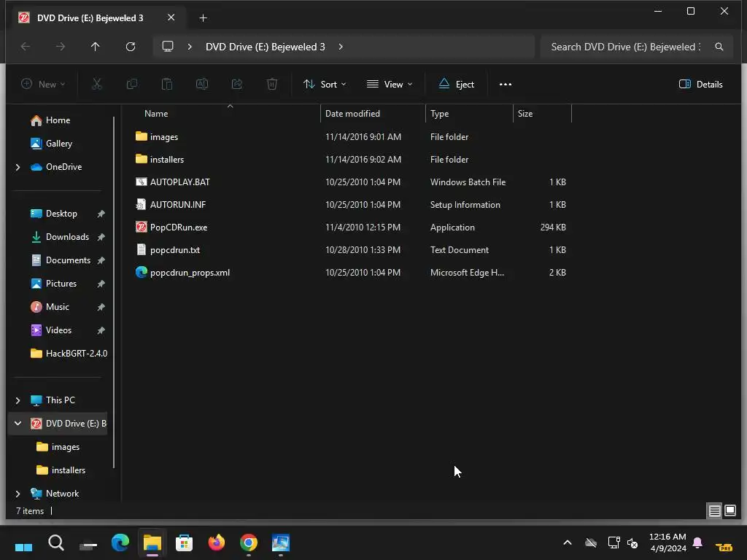Click the Eject button
This screenshot has height=560, width=747.
tap(457, 85)
